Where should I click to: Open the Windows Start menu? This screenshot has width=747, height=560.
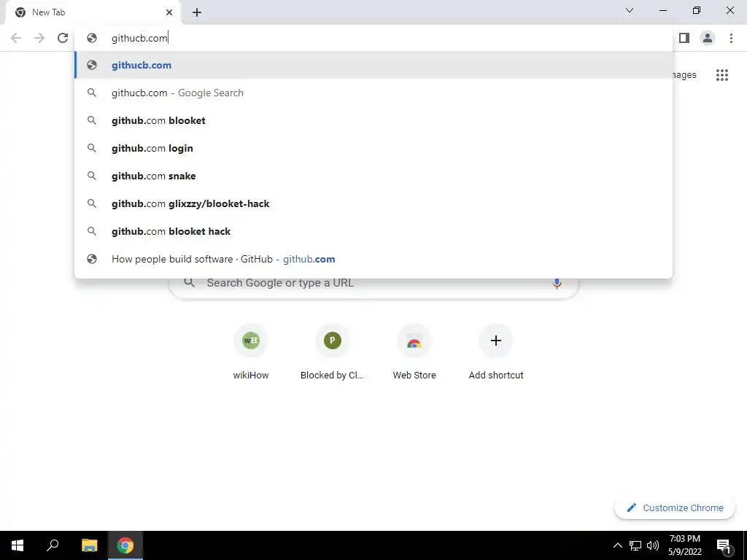coord(18,545)
